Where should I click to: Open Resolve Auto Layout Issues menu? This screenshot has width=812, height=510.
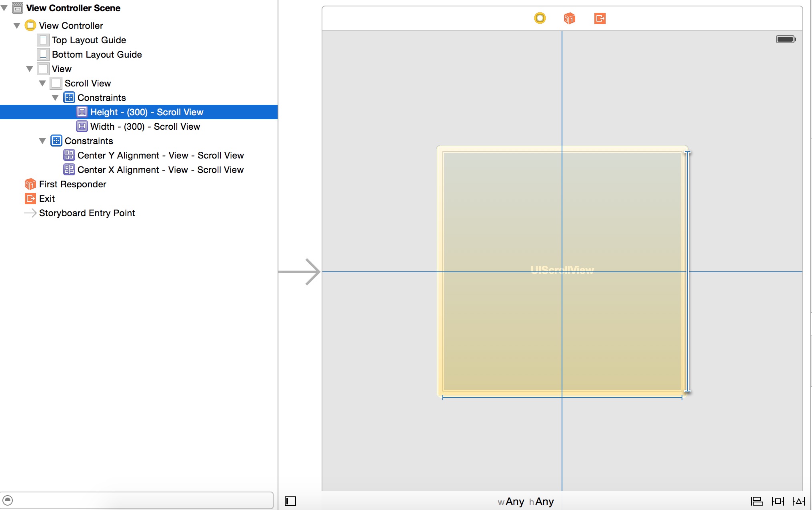(798, 501)
